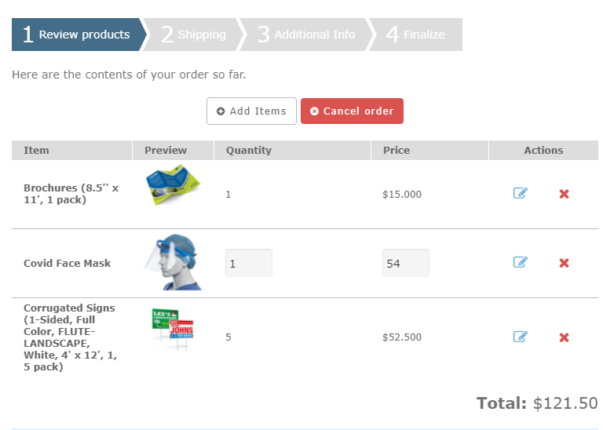View the Covid Face Mask preview image
This screenshot has height=430, width=603.
pos(173,262)
